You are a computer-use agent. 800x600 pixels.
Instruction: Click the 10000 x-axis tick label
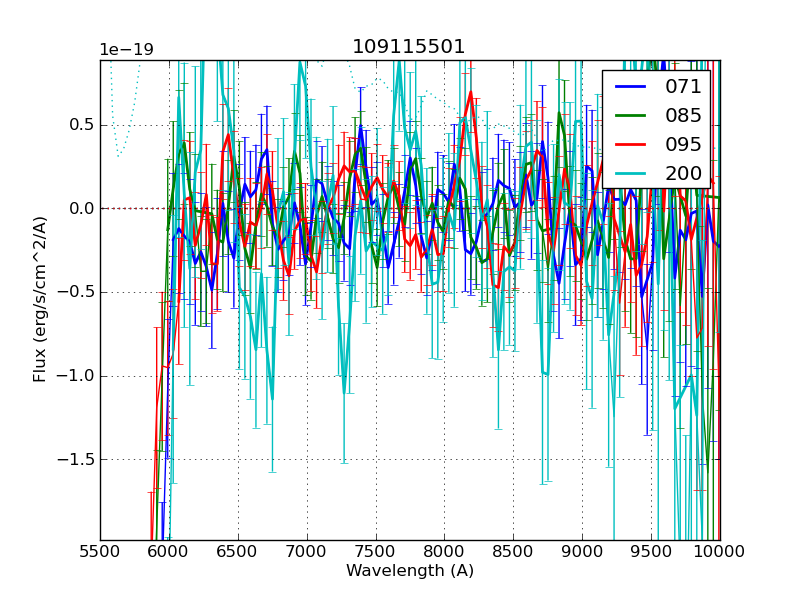click(x=719, y=551)
